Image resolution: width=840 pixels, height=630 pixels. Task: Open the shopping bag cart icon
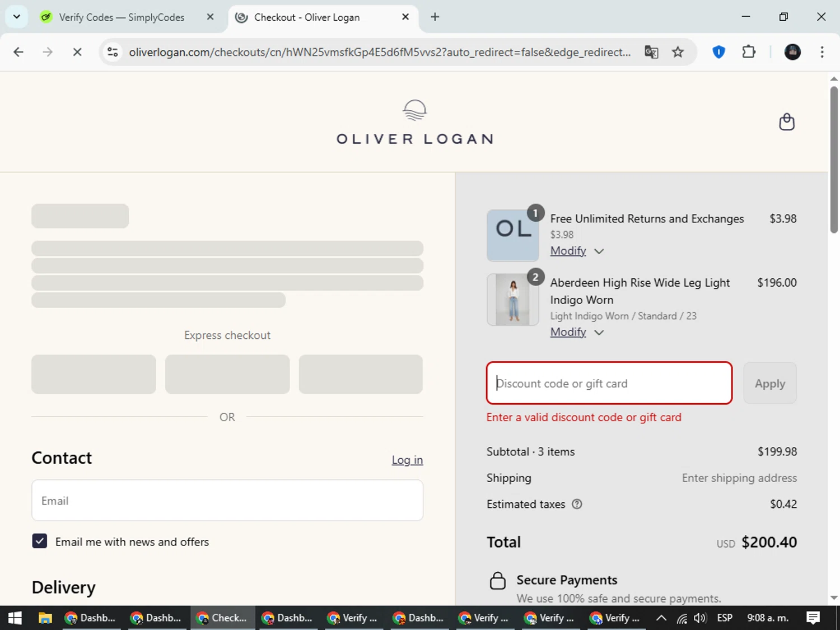tap(787, 122)
